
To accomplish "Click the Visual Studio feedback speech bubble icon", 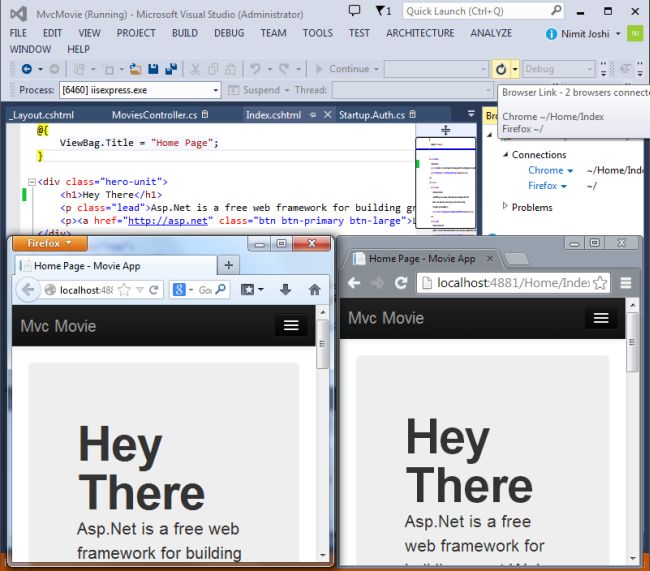I will tap(354, 10).
